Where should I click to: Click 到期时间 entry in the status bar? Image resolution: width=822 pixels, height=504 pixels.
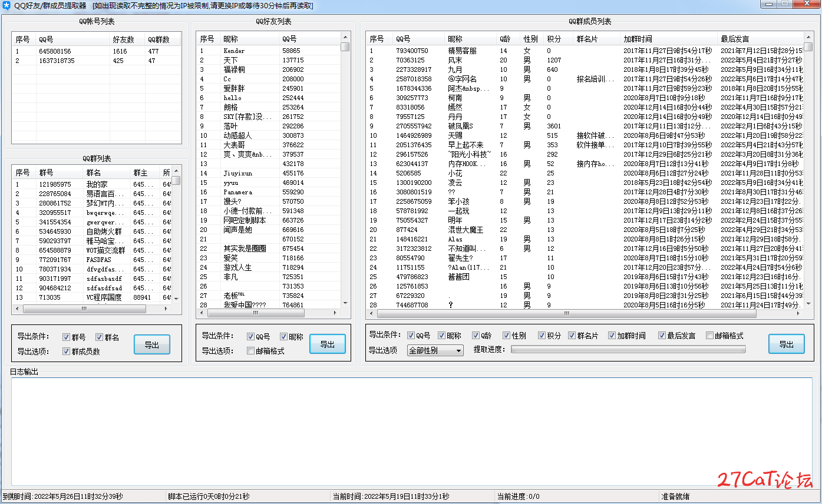tap(62, 496)
